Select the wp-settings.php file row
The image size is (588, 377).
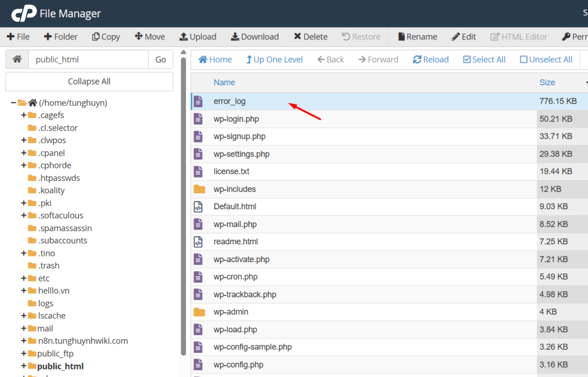point(389,154)
